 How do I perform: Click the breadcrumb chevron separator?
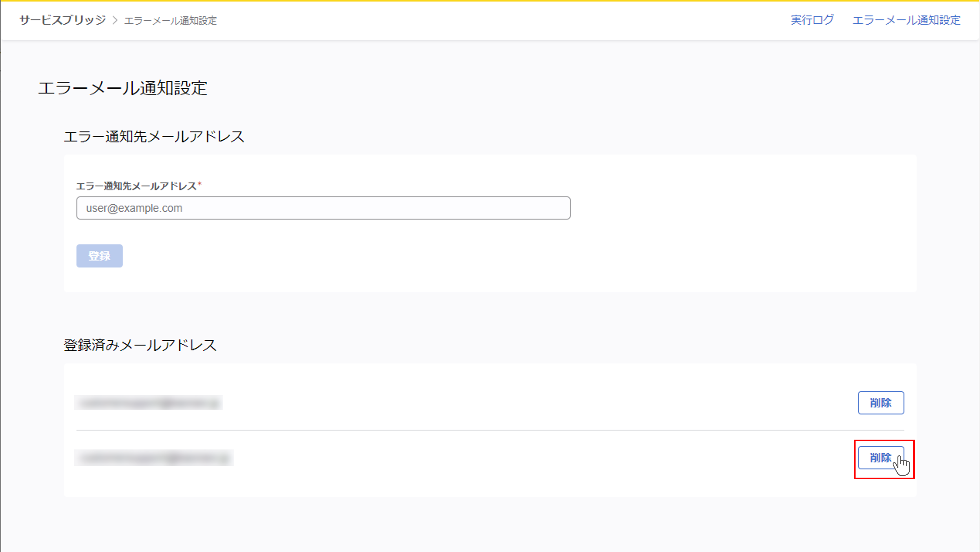point(115,20)
